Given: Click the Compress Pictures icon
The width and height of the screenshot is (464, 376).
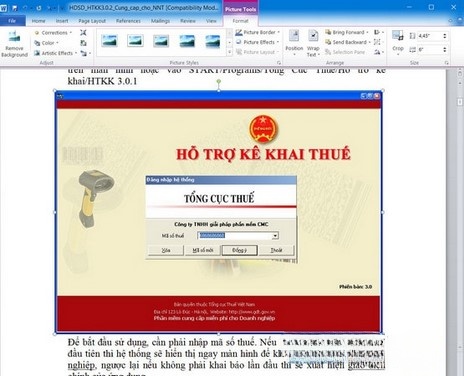Looking at the screenshot, I should (x=83, y=33).
